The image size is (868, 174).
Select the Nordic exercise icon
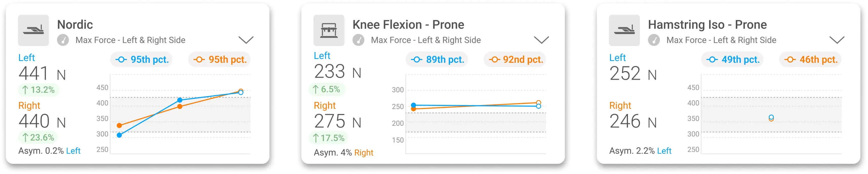[33, 30]
